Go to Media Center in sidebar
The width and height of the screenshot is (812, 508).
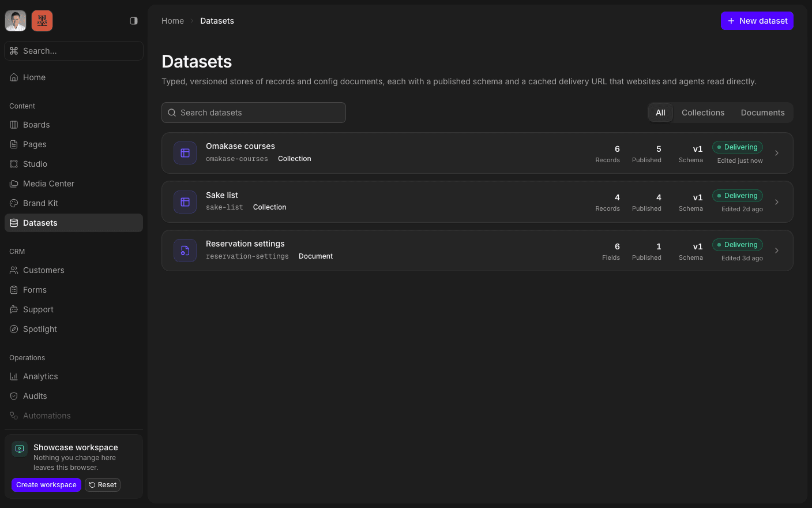74,184
